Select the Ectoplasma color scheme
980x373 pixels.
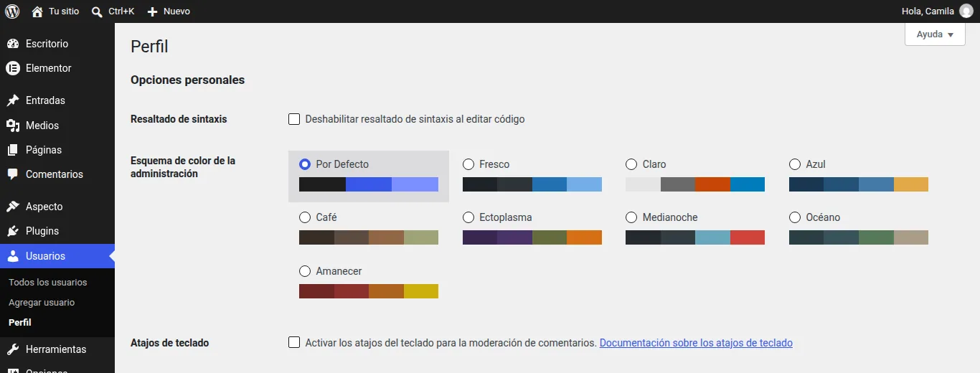click(468, 217)
